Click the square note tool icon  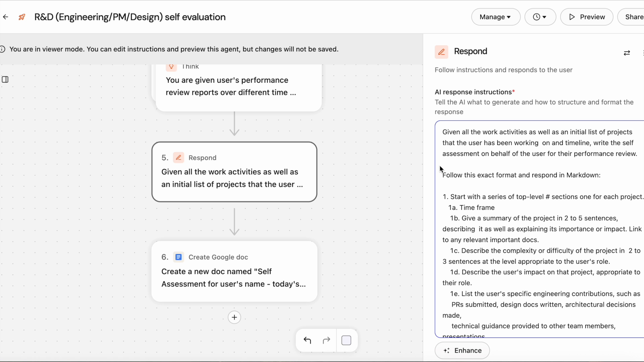[x=346, y=341]
